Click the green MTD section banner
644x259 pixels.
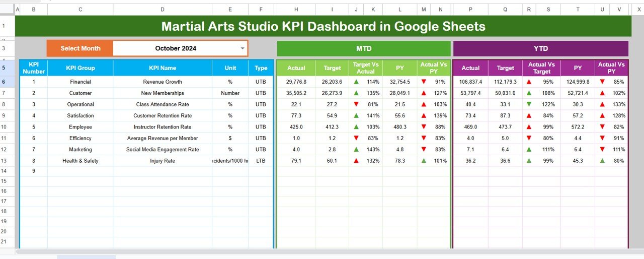point(363,48)
